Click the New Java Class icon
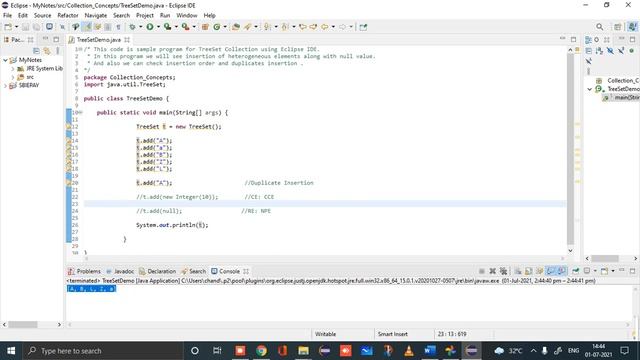This screenshot has height=360, width=640. [217, 27]
